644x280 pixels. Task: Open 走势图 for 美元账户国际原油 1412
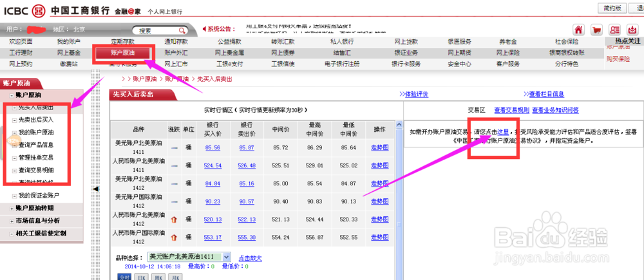[x=379, y=201]
